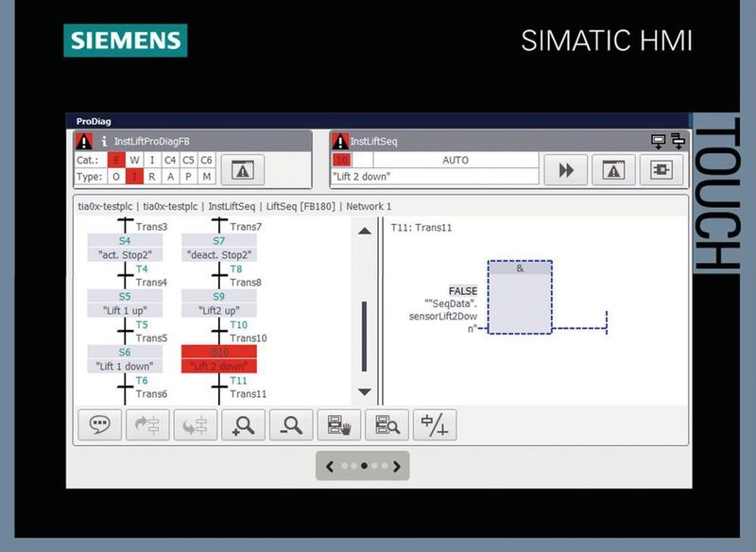
Task: Click the manual hand selection button
Action: coord(339,424)
